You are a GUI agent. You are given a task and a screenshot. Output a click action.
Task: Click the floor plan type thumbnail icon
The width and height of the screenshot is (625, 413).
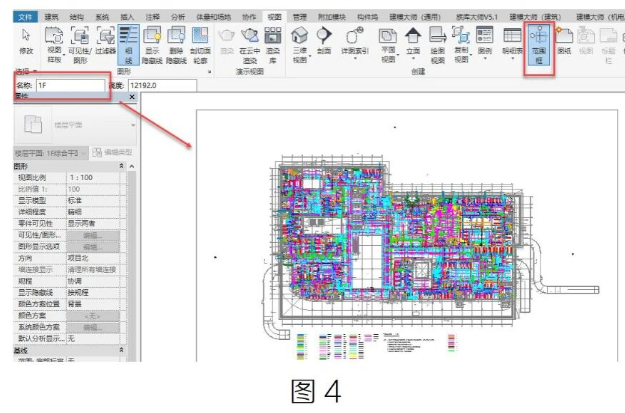[33, 124]
